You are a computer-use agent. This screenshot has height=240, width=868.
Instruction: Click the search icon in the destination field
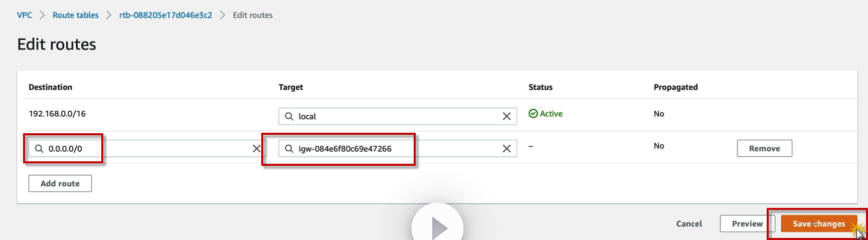tap(39, 149)
